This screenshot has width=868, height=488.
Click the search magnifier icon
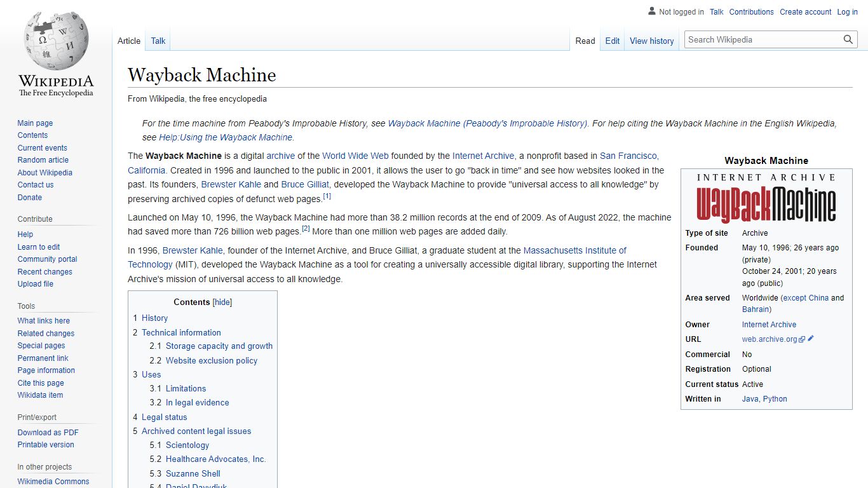(848, 39)
